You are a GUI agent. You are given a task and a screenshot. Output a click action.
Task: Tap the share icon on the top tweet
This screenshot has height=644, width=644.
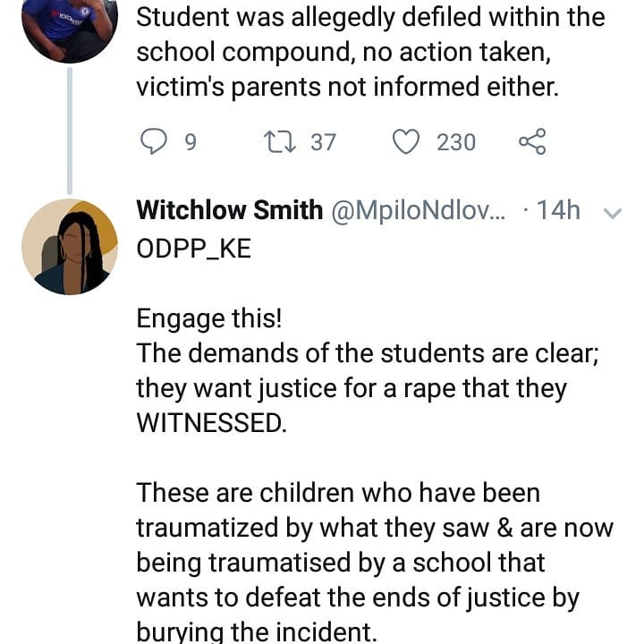coord(532,142)
